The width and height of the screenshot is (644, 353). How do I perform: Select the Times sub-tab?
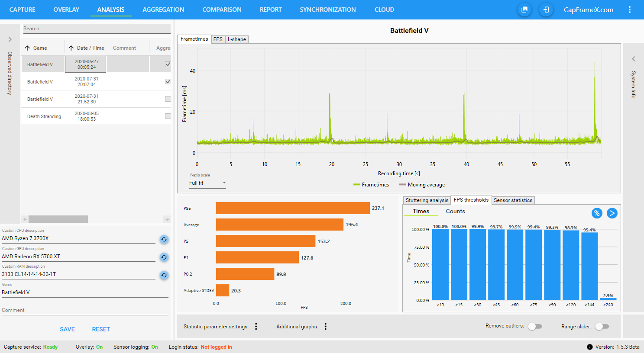pyautogui.click(x=421, y=211)
